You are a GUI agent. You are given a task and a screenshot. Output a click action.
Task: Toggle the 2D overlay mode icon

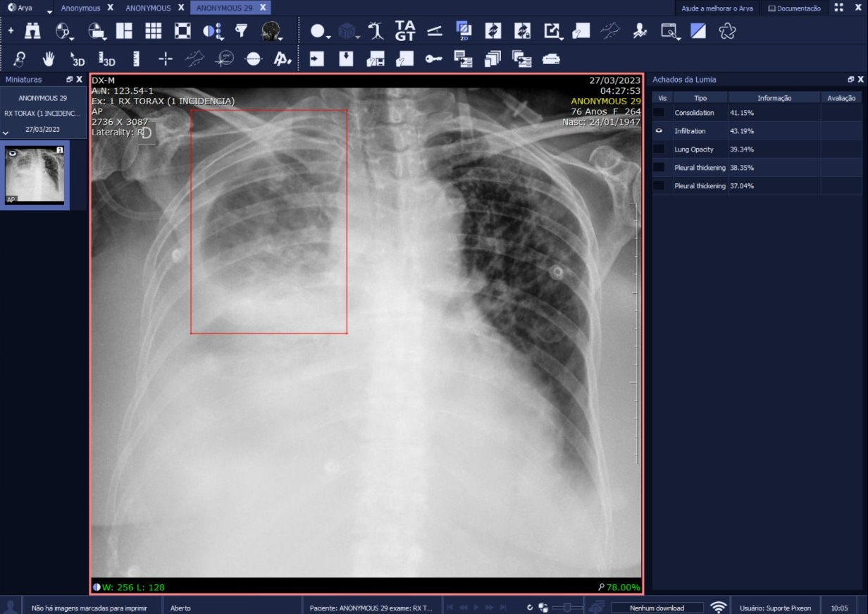(x=464, y=30)
